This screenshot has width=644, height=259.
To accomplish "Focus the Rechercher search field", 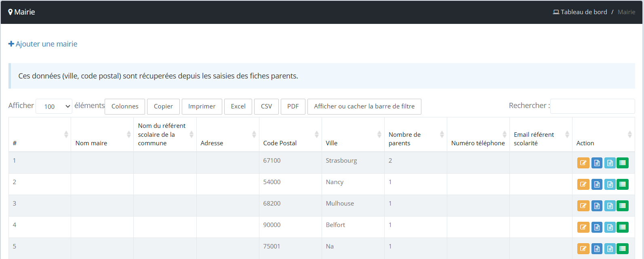I will [592, 106].
